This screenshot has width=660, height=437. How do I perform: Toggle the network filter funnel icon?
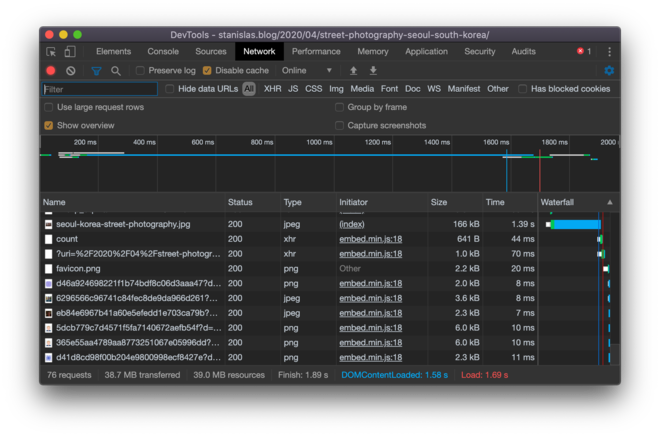(97, 71)
